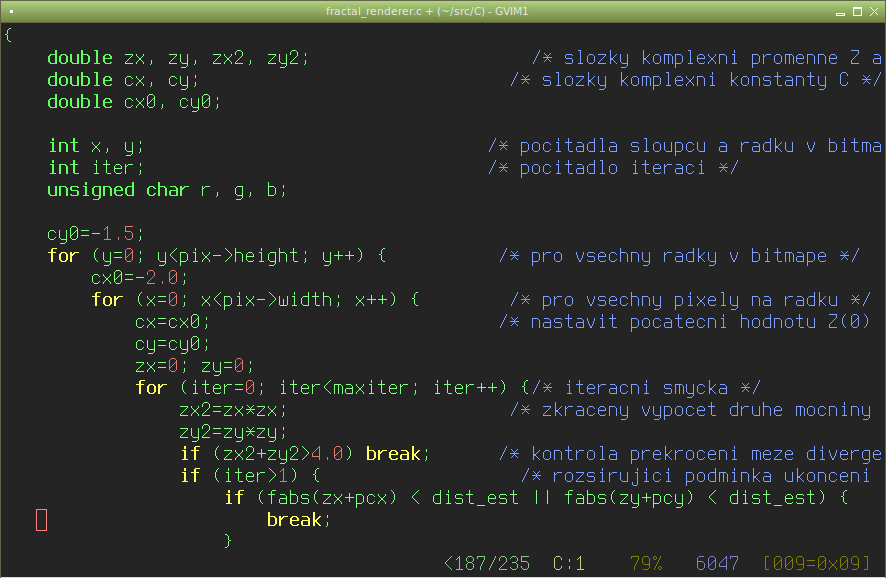886x578 pixels.
Task: Click the '6047' value in status line
Action: 717,563
